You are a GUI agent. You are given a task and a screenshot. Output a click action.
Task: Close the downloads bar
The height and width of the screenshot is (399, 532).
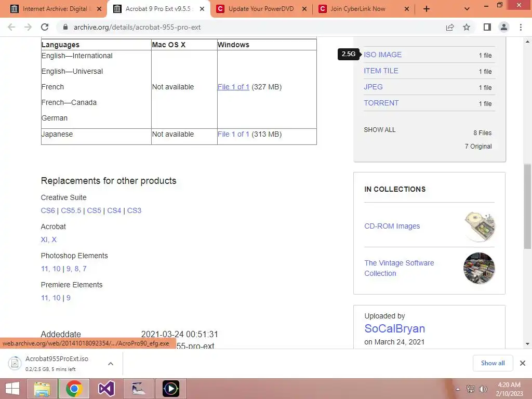click(523, 363)
